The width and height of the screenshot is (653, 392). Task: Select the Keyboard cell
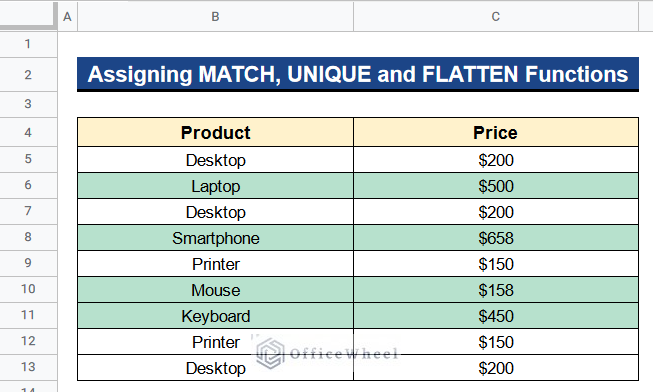(215, 316)
